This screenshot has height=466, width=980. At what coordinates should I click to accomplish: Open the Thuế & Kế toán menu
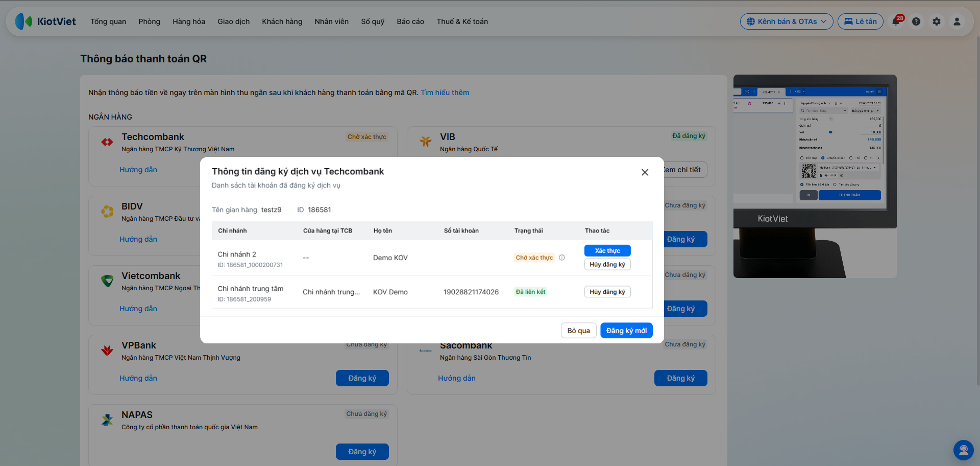[x=462, y=21]
